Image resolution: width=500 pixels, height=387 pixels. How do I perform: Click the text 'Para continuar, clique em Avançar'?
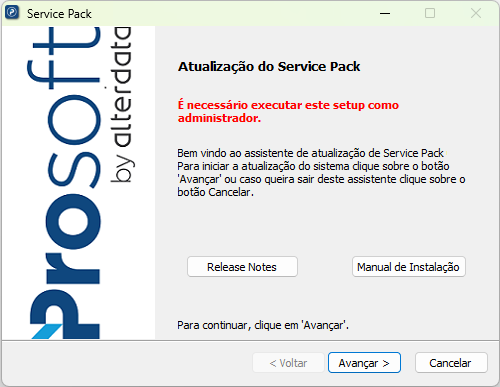pyautogui.click(x=263, y=325)
